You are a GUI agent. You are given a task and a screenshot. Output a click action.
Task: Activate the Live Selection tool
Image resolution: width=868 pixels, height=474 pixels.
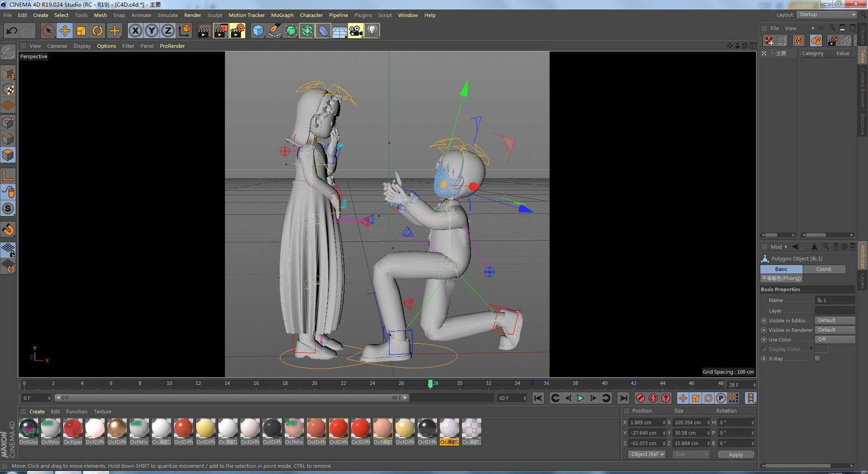click(x=48, y=31)
